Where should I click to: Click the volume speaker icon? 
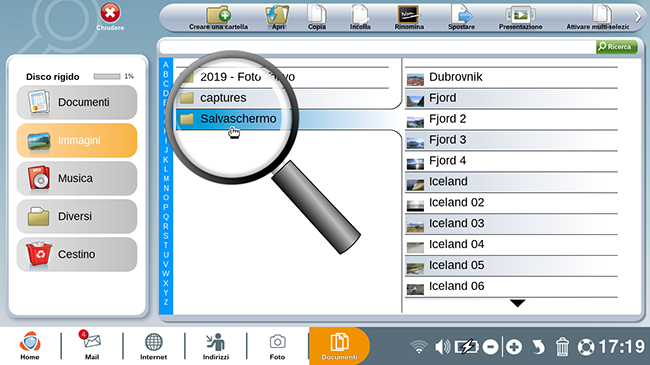pyautogui.click(x=442, y=347)
